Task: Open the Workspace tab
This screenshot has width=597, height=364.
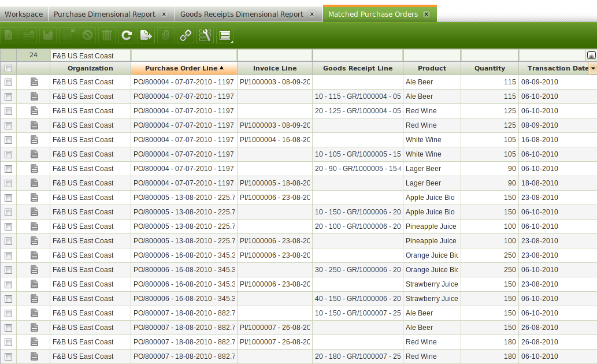Action: click(x=24, y=14)
